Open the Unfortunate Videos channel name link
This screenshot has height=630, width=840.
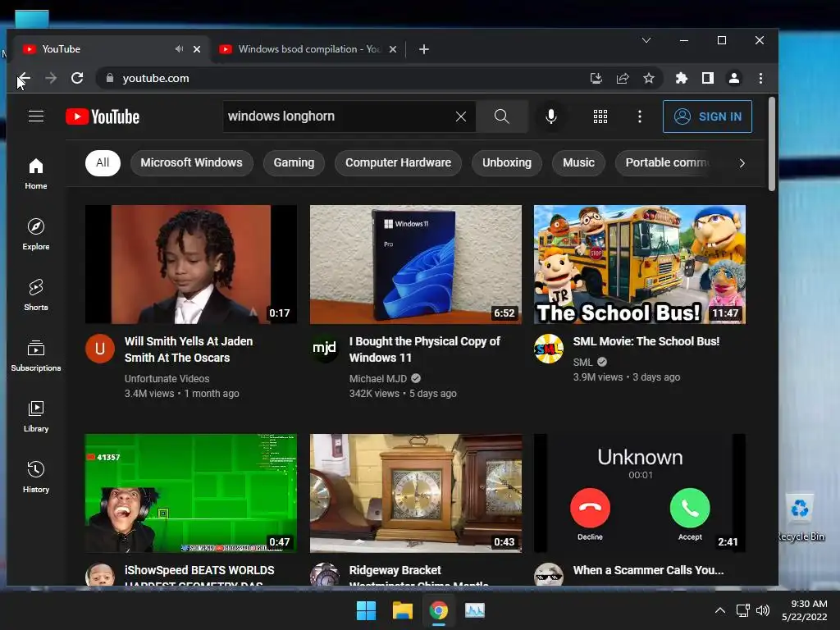[167, 378]
